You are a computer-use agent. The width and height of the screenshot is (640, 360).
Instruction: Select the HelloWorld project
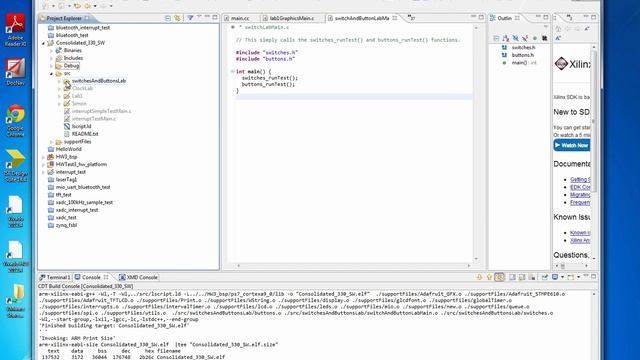[x=68, y=149]
